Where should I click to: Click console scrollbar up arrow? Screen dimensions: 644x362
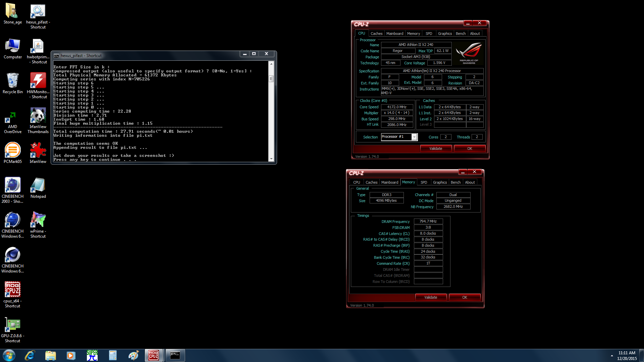pyautogui.click(x=271, y=63)
